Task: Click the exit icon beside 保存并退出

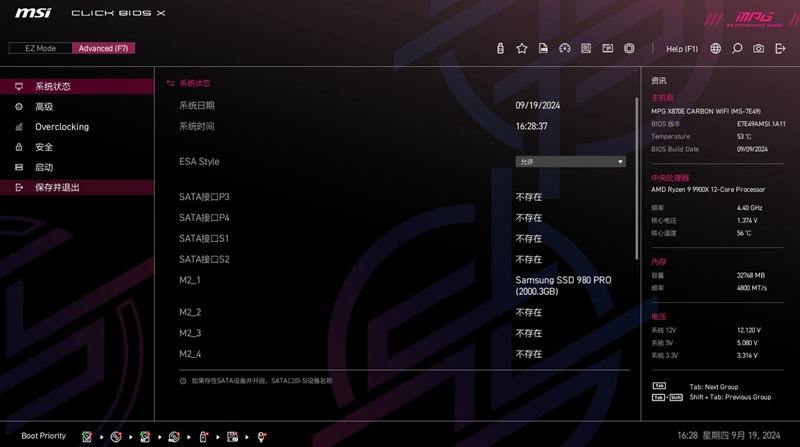Action: click(x=19, y=187)
